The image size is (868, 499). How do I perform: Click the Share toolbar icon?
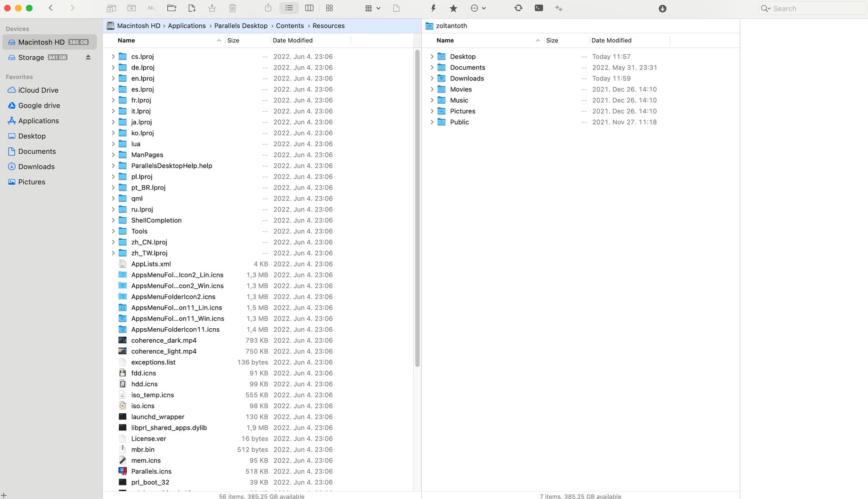268,8
